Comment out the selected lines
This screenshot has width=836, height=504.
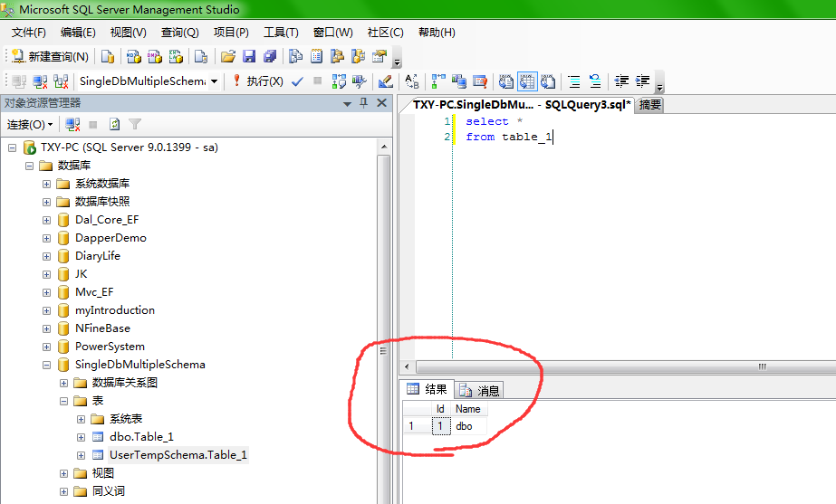[574, 81]
